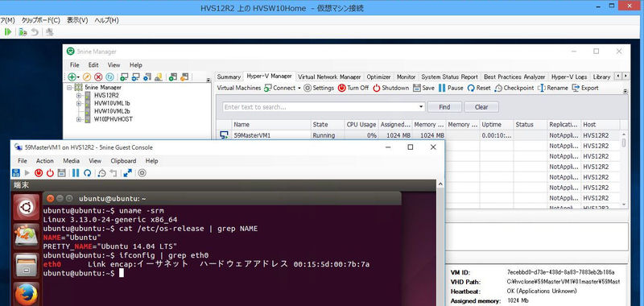Click the Name column header in VM list
This screenshot has height=306, width=644.
coord(271,125)
